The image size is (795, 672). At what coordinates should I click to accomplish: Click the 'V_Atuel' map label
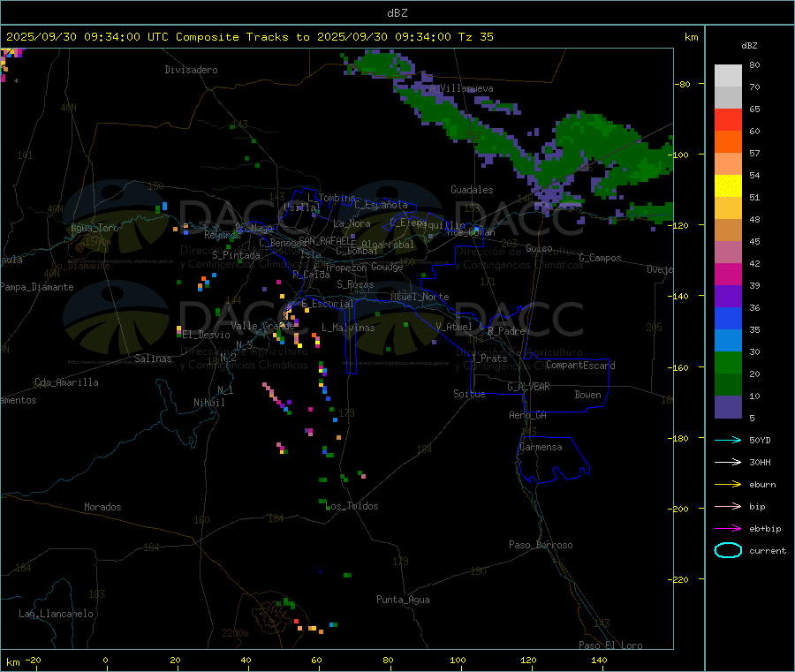pos(454,327)
